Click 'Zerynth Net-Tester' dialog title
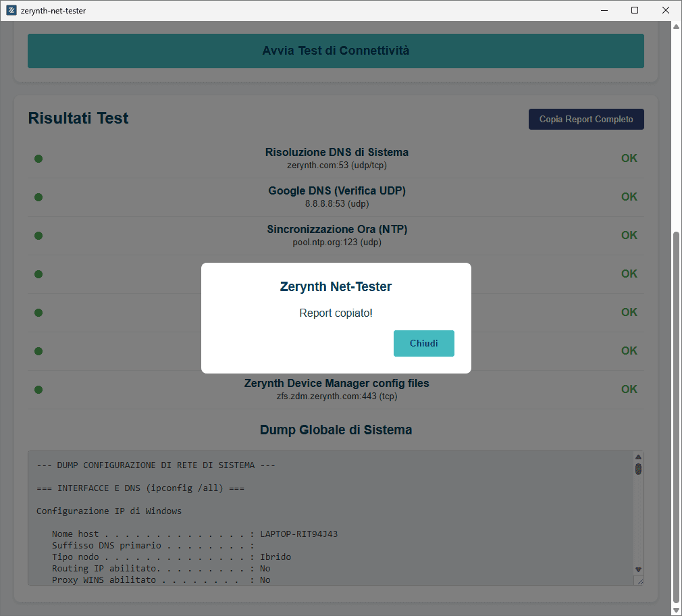This screenshot has height=616, width=682. [x=336, y=286]
